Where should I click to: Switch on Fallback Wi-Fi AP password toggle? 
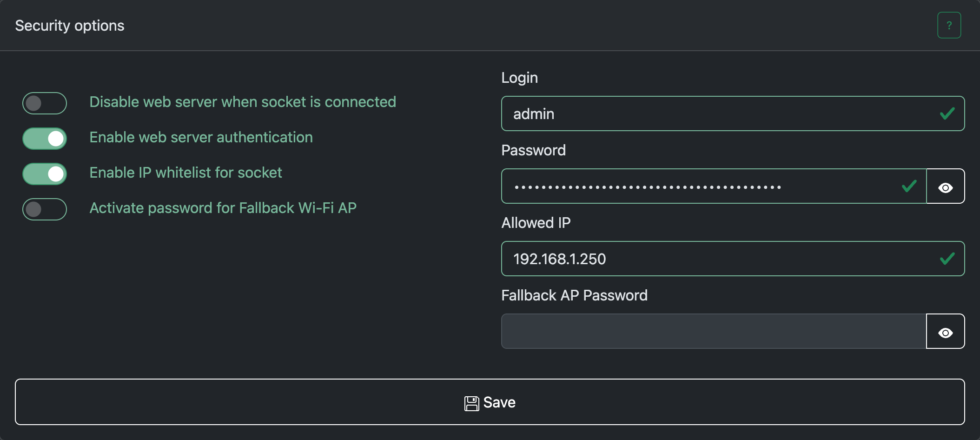point(45,209)
